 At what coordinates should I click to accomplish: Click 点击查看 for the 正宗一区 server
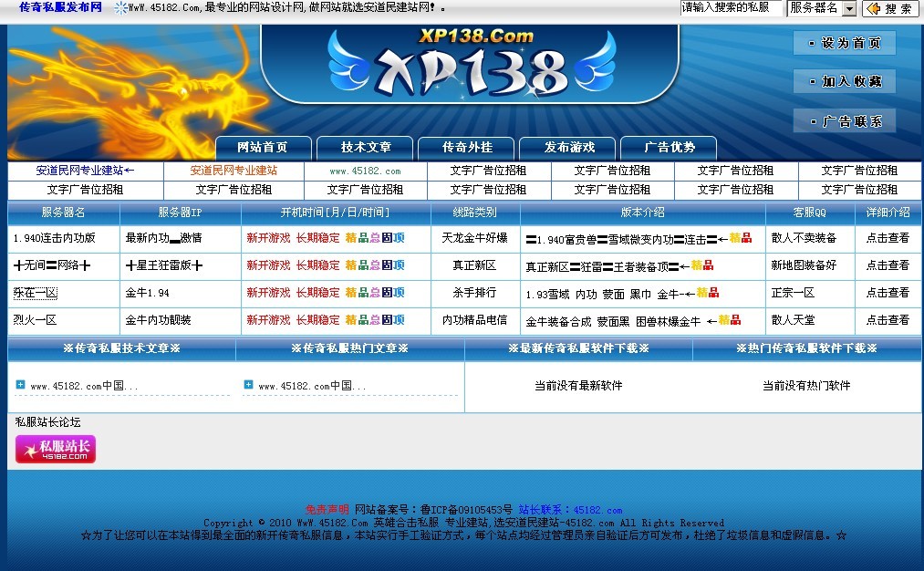888,294
